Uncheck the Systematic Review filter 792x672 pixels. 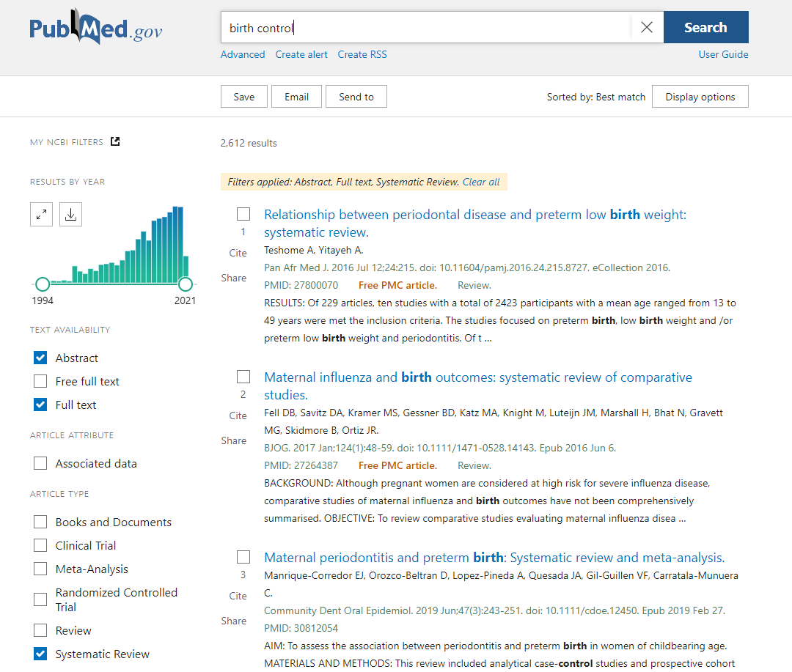click(x=40, y=654)
